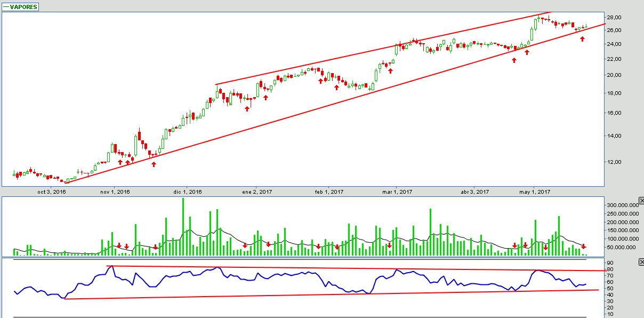
Task: Click the 300.000.000 volume axis label
Action: (622, 205)
